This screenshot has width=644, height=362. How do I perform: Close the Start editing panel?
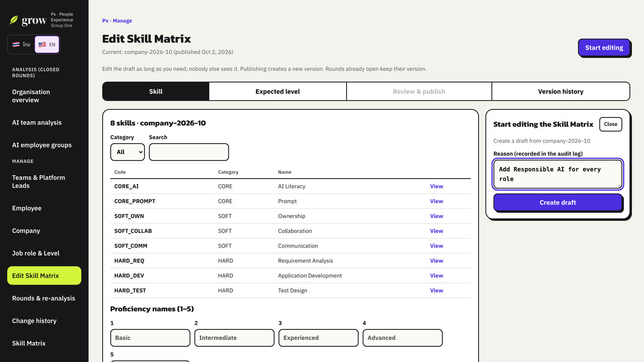coord(611,124)
